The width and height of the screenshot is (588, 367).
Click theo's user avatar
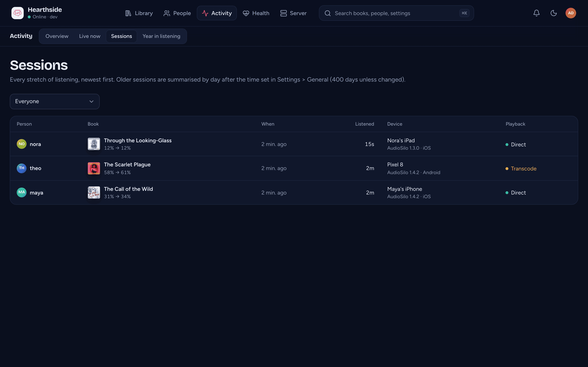pos(22,168)
